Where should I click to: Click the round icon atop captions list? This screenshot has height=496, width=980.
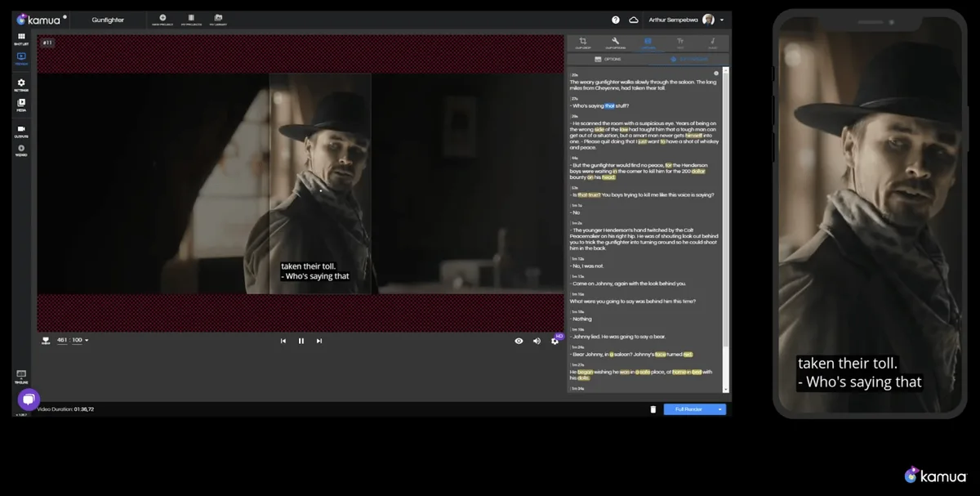(x=716, y=74)
